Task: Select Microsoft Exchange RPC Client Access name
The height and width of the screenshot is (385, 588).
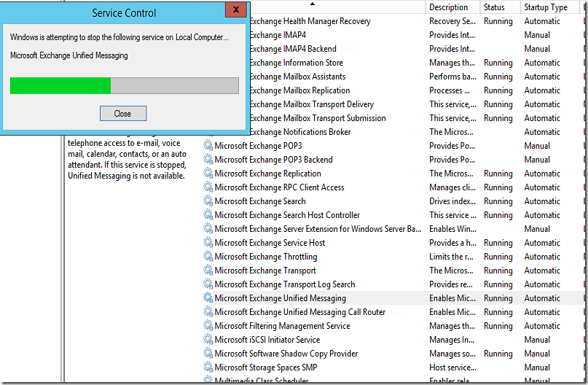Action: click(x=279, y=187)
